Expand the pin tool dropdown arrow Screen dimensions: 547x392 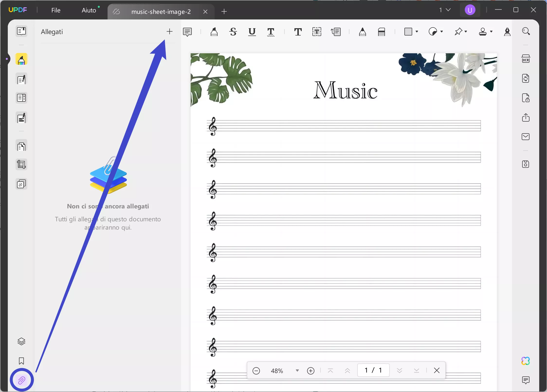pyautogui.click(x=466, y=32)
